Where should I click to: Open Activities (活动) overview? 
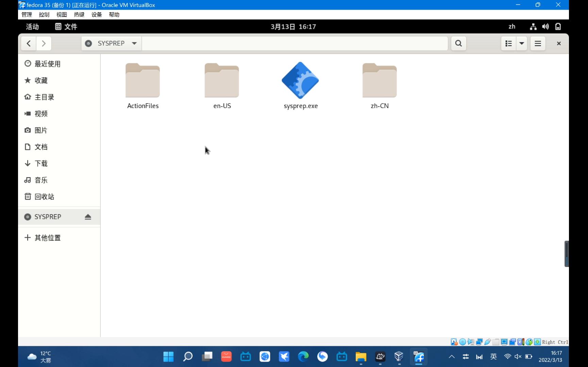[33, 27]
